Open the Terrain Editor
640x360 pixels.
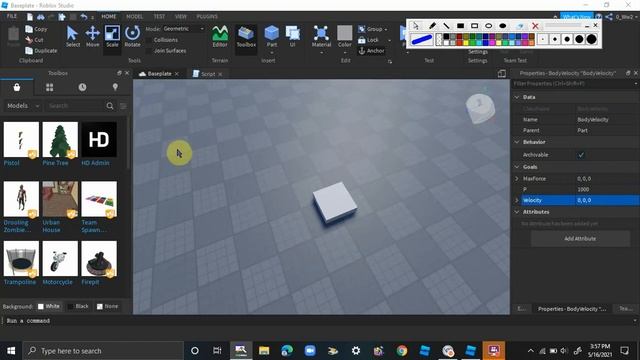tap(220, 37)
